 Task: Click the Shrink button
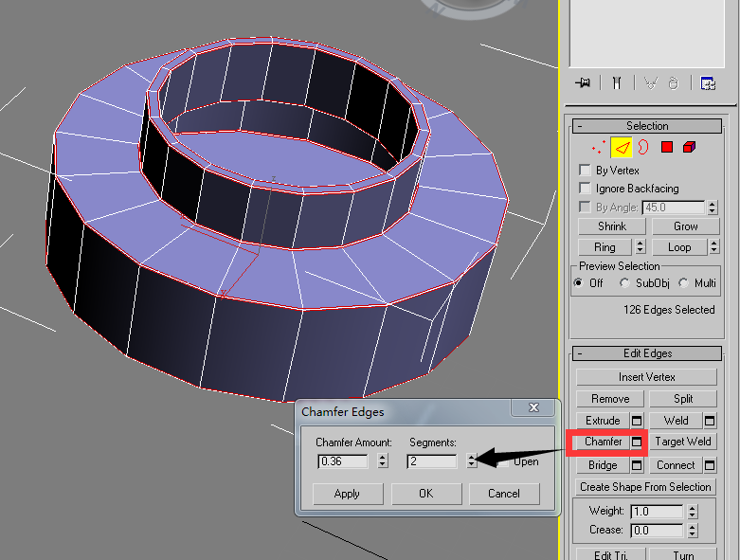coord(612,226)
